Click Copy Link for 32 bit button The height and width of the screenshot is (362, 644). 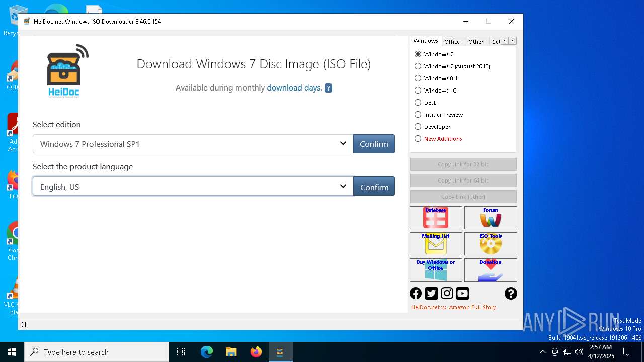coord(463,164)
